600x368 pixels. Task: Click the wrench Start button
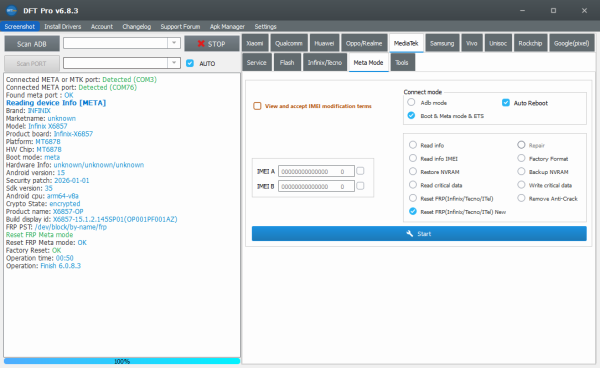coord(419,234)
